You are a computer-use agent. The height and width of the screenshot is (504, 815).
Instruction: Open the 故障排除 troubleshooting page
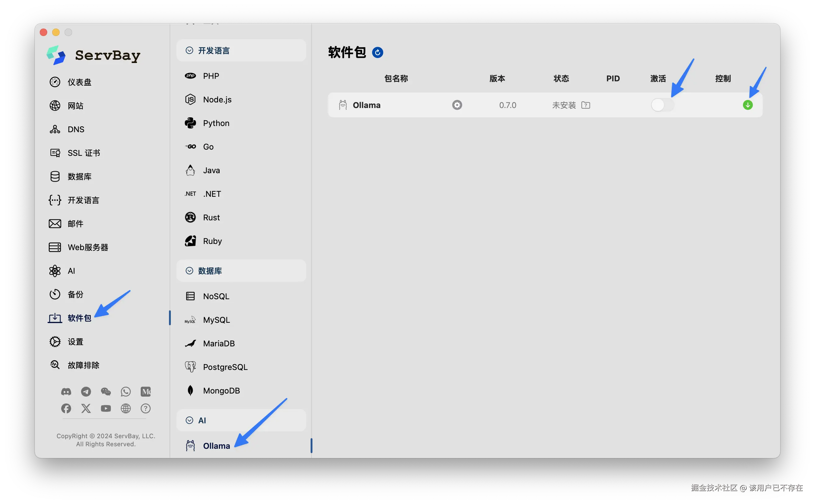click(x=84, y=365)
